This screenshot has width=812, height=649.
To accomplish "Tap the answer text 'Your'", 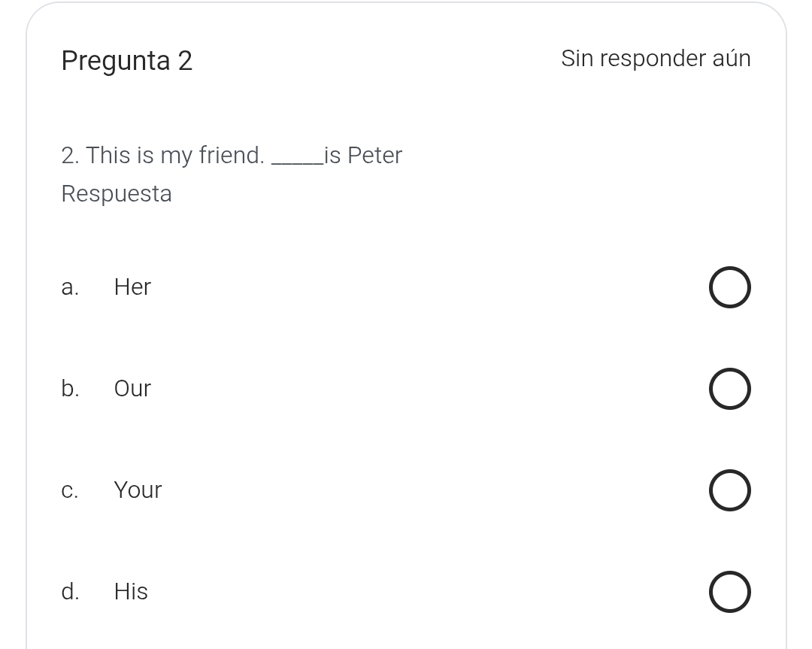I will coord(138,490).
